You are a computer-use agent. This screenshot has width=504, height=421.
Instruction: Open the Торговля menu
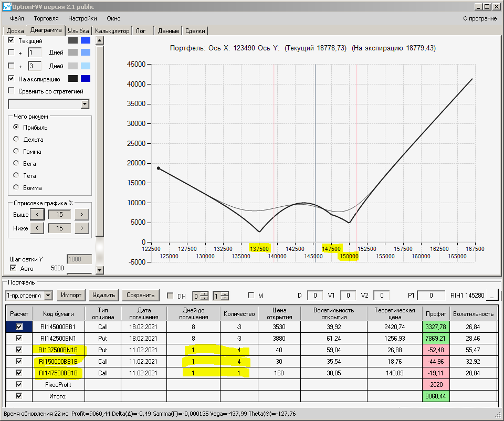pyautogui.click(x=46, y=18)
